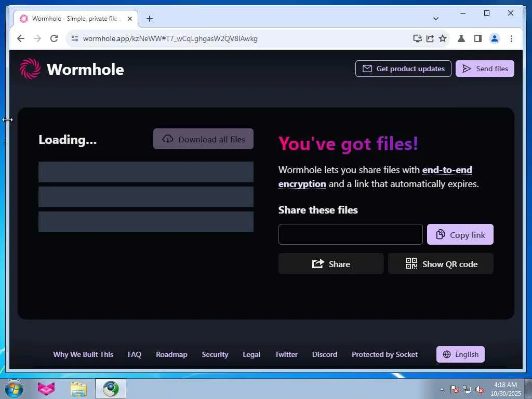
Task: Open the pink cat app on taskbar
Action: coord(46,389)
